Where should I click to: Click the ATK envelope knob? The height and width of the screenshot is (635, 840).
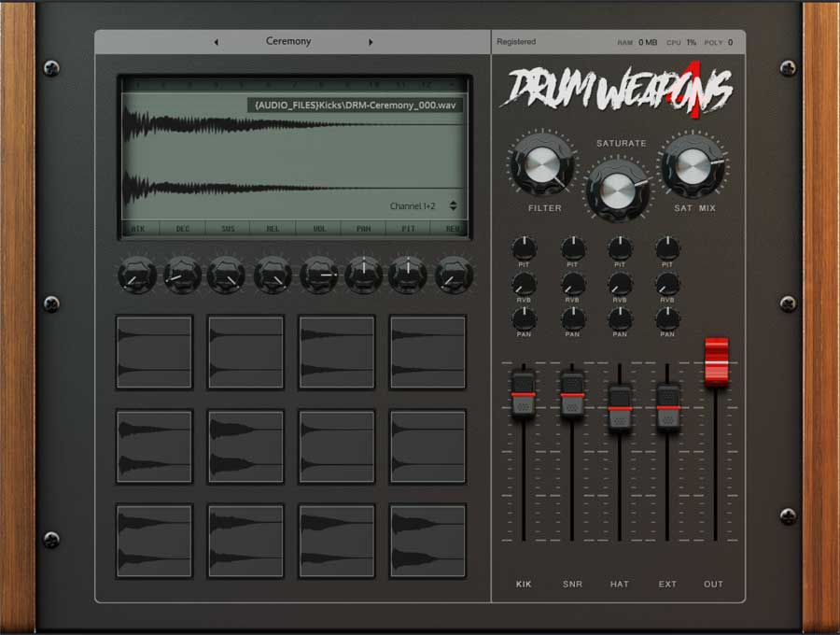[137, 275]
